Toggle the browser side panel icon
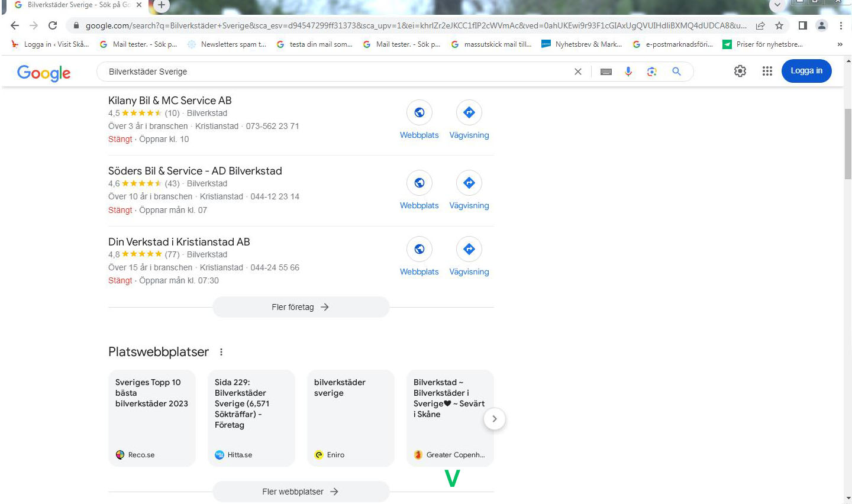 point(803,25)
